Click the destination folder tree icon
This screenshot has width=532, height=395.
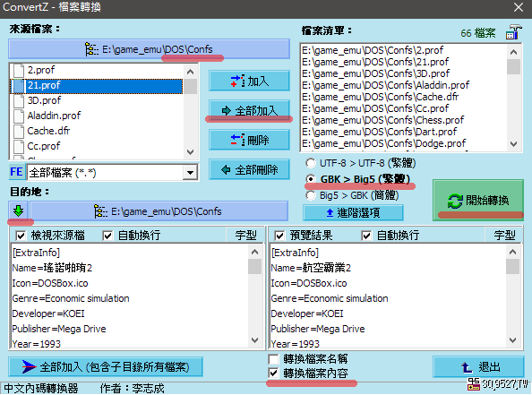pyautogui.click(x=100, y=211)
